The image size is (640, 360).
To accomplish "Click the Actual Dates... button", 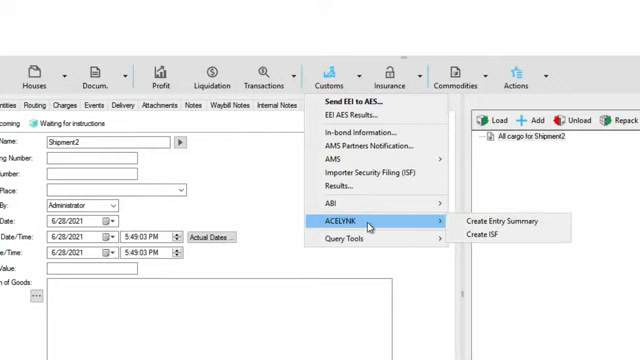I will click(x=212, y=237).
